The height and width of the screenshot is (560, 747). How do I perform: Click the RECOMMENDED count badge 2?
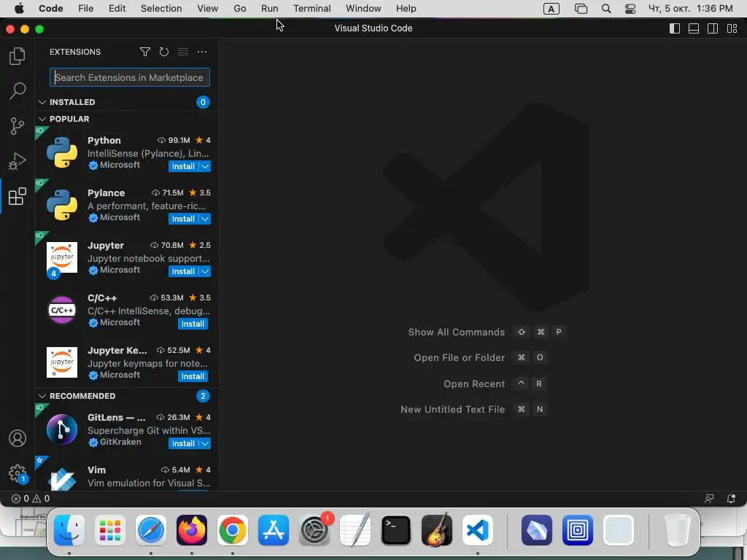tap(203, 396)
